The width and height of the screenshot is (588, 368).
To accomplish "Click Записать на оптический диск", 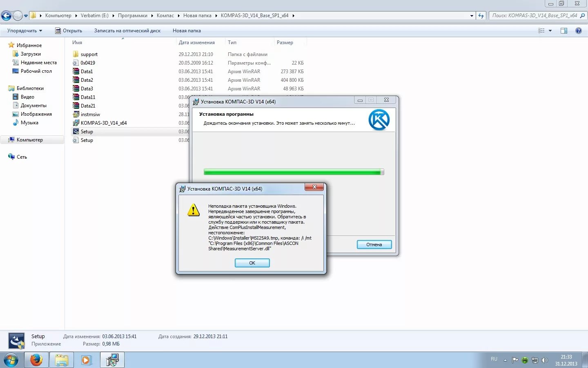I will [127, 31].
